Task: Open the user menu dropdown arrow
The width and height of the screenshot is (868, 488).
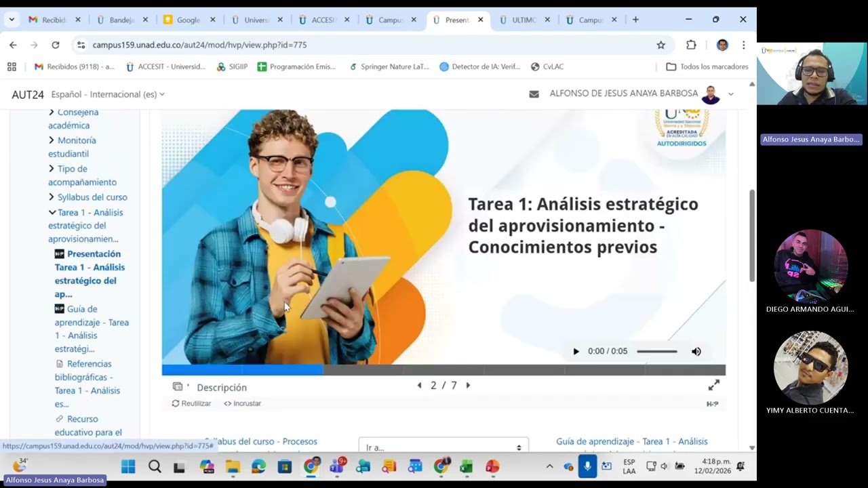Action: click(731, 94)
